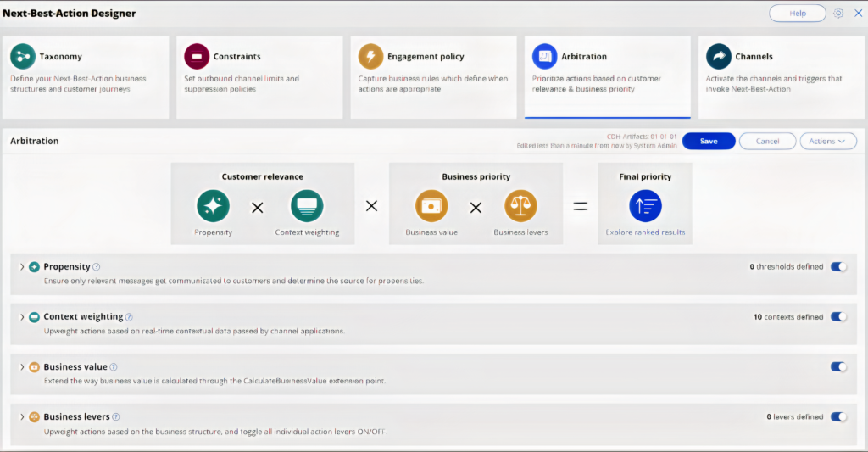Viewport: 868px width, 452px height.
Task: Switch to the Taxonomy tab
Action: (x=86, y=76)
